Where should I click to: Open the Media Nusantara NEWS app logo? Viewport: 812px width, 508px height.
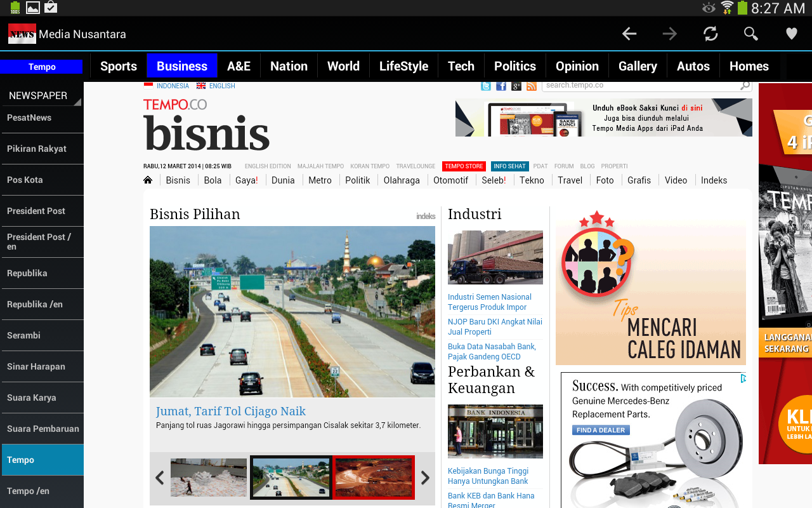tap(22, 34)
